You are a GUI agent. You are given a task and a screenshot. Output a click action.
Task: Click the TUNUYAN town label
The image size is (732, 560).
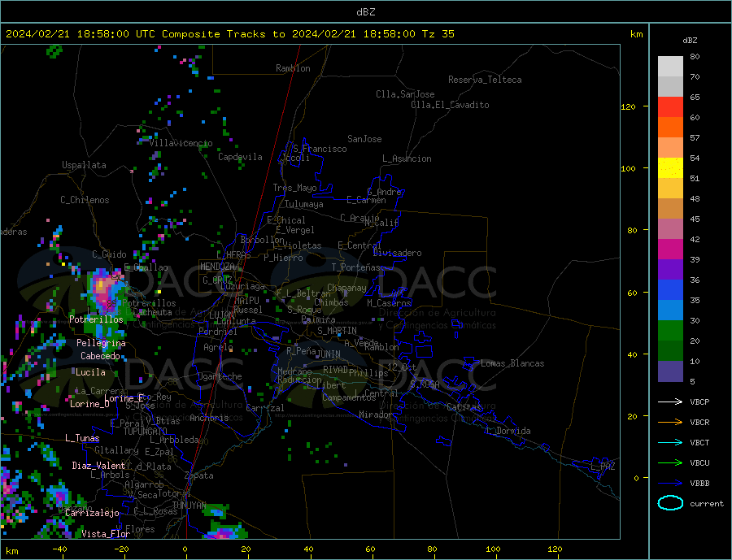189,506
